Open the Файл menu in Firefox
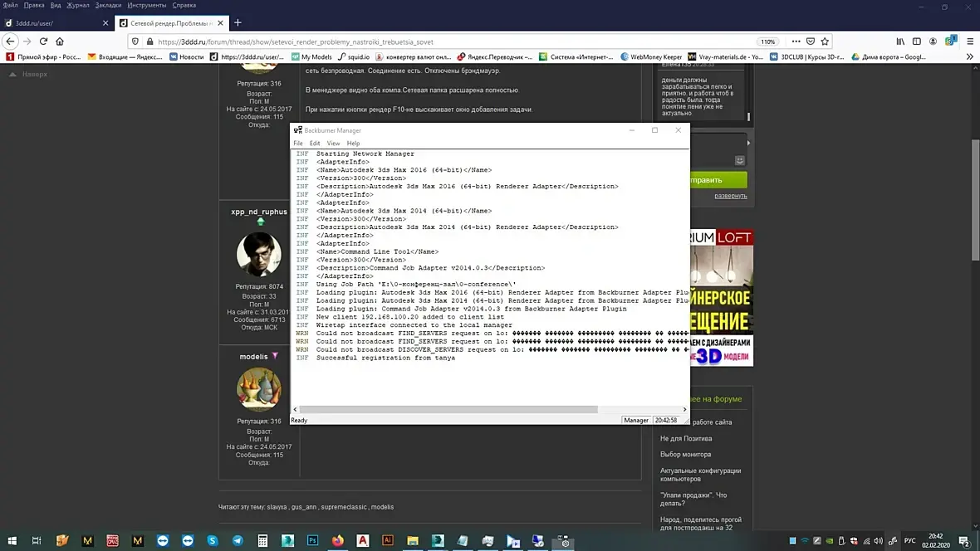 pyautogui.click(x=11, y=5)
